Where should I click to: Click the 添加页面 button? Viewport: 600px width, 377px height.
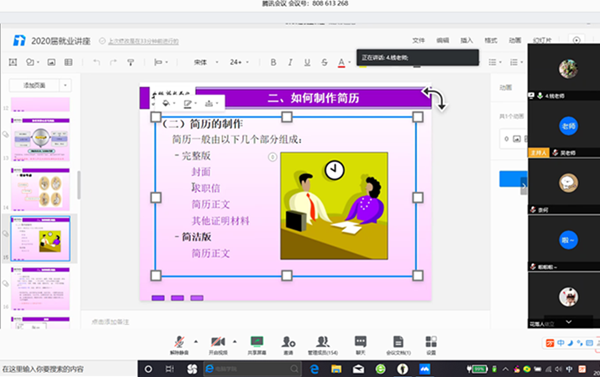[x=34, y=85]
